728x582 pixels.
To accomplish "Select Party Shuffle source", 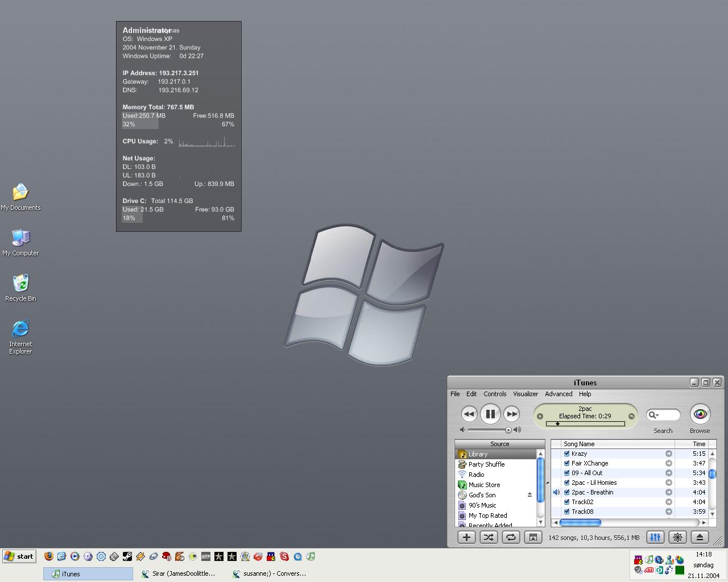I will click(x=496, y=464).
